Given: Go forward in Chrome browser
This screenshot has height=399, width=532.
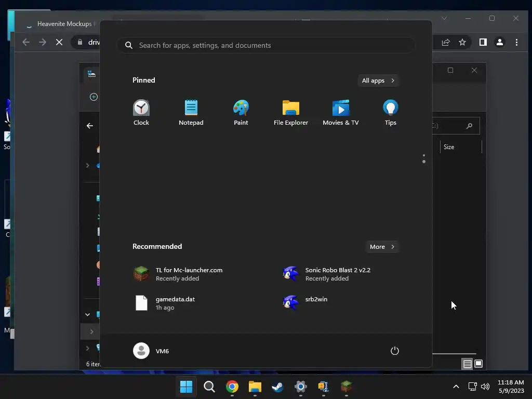Looking at the screenshot, I should point(43,42).
